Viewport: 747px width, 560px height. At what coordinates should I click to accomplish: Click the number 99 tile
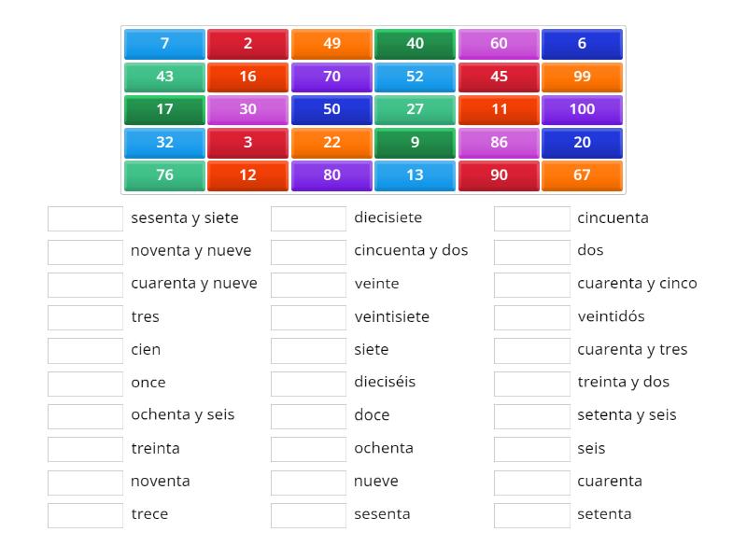coord(582,77)
